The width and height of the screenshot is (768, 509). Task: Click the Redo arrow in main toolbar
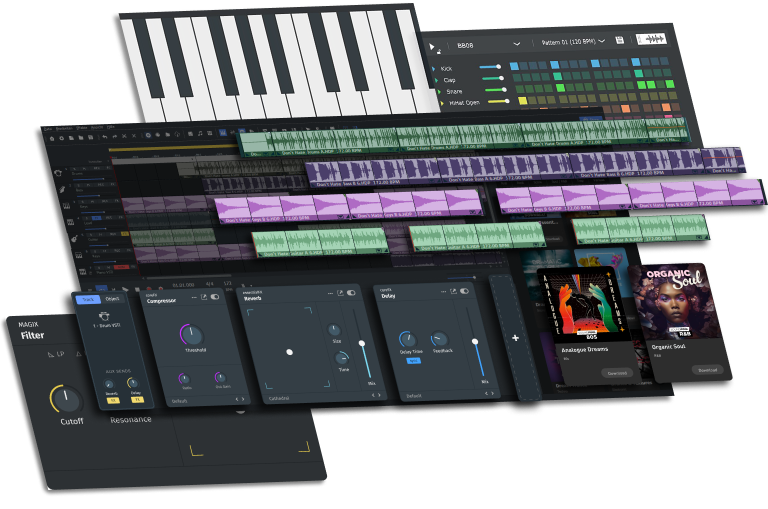(x=114, y=136)
